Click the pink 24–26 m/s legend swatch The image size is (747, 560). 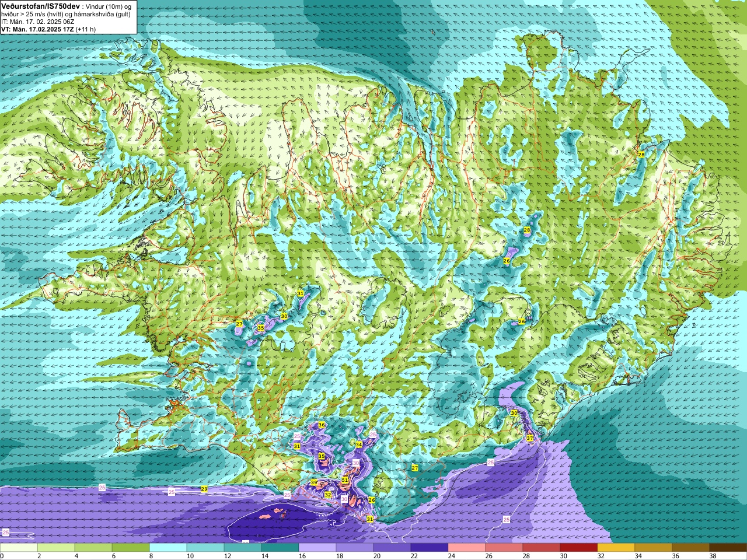click(467, 548)
